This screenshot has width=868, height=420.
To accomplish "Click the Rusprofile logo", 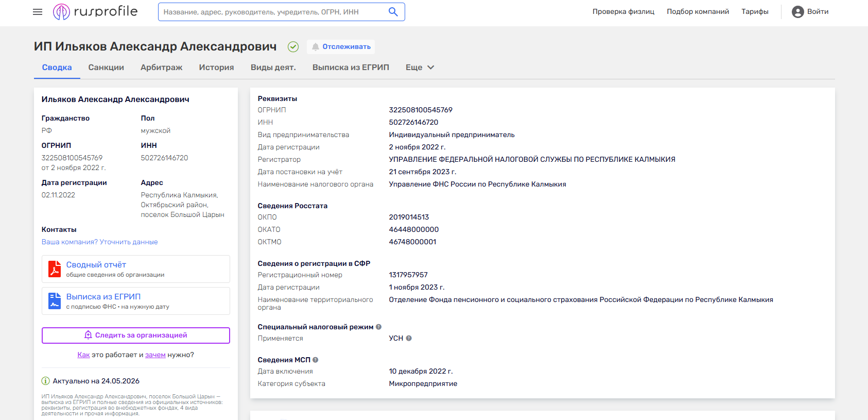I will click(96, 11).
